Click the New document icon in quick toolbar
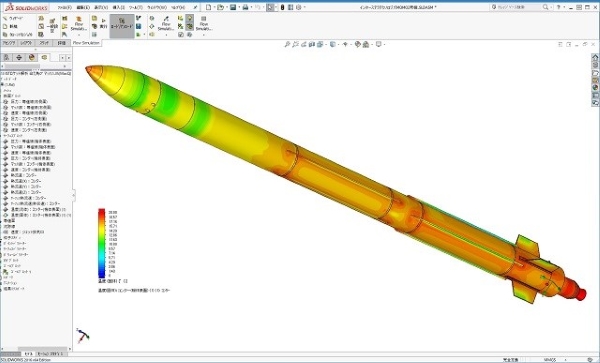The image size is (600, 363). coord(208,7)
